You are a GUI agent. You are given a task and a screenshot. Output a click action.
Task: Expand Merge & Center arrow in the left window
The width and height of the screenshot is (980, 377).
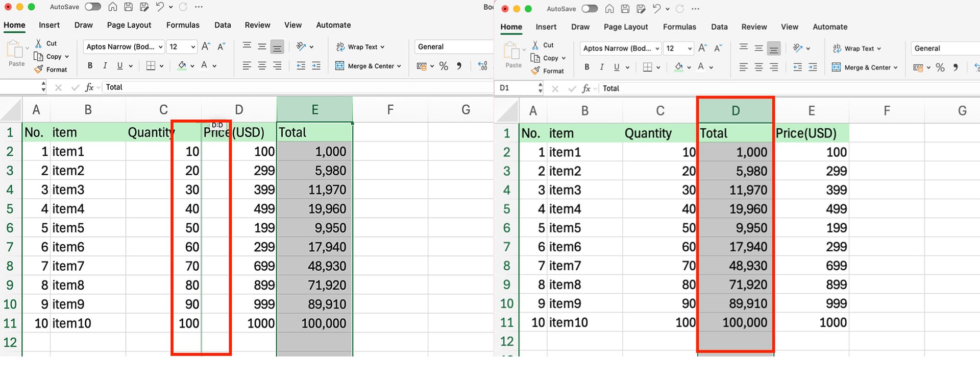pyautogui.click(x=399, y=66)
